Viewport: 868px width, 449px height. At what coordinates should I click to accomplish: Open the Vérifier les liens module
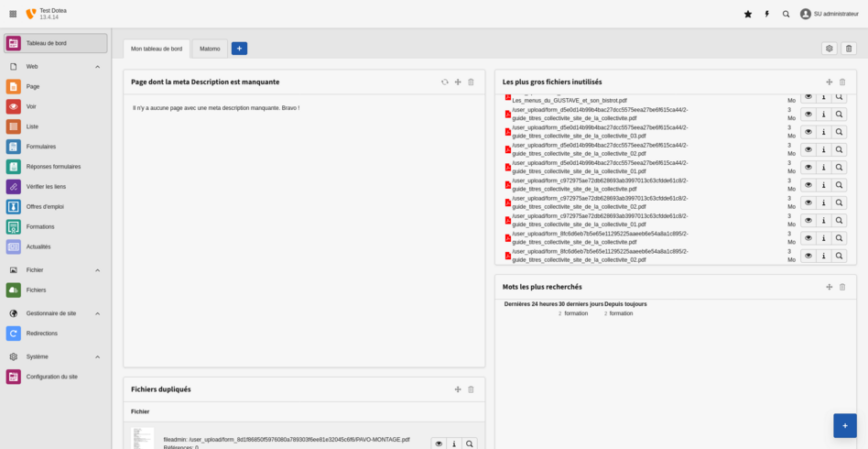pyautogui.click(x=55, y=186)
